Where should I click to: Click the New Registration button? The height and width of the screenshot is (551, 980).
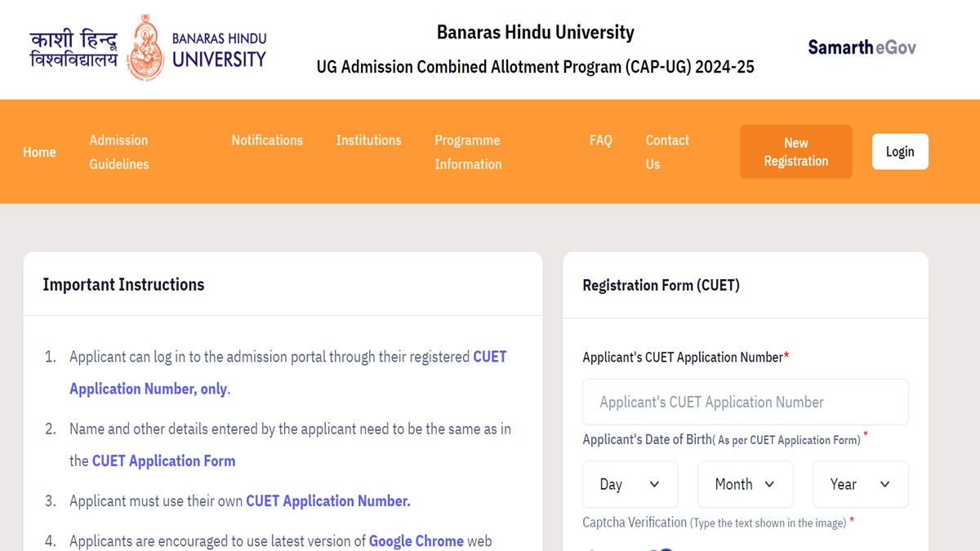point(796,152)
